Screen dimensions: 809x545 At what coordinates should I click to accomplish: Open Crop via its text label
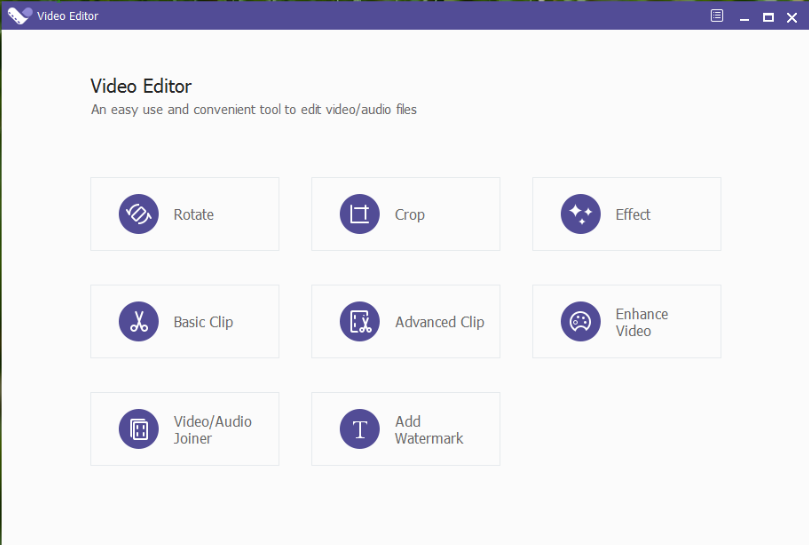click(410, 215)
